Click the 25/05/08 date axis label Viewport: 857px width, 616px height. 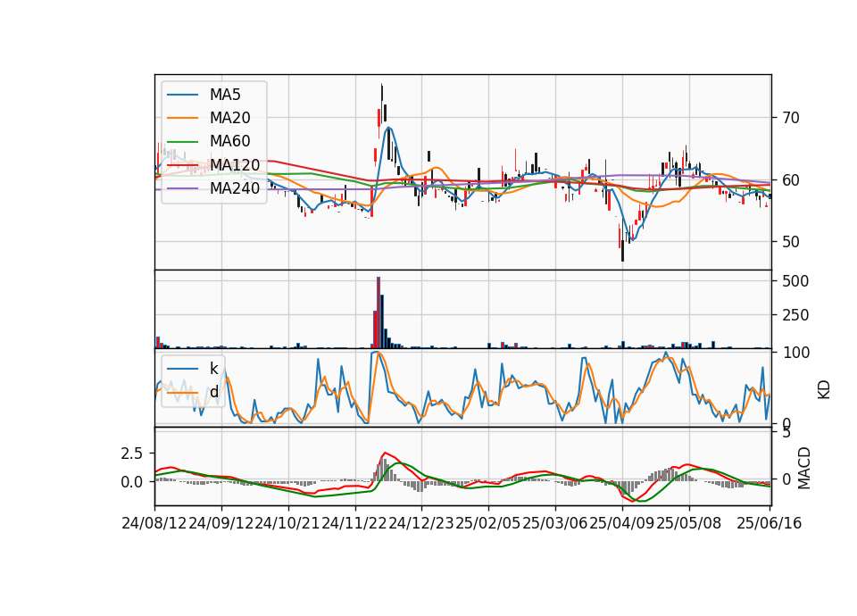(688, 523)
